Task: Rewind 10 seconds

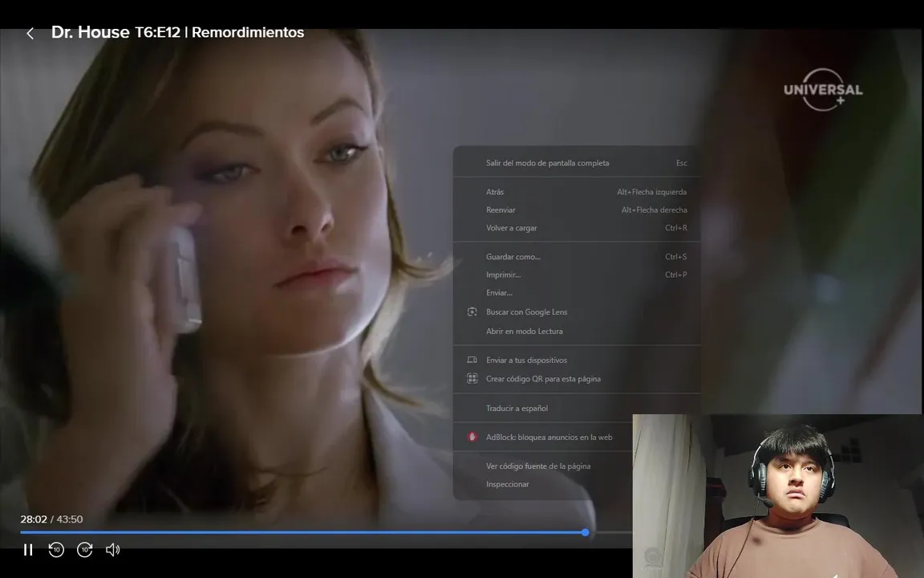Action: pos(56,550)
